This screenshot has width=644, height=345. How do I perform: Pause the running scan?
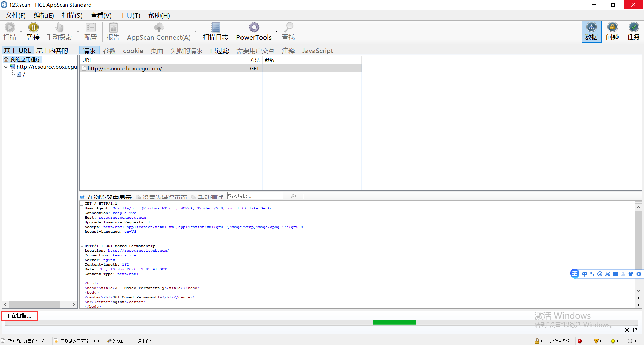(33, 31)
